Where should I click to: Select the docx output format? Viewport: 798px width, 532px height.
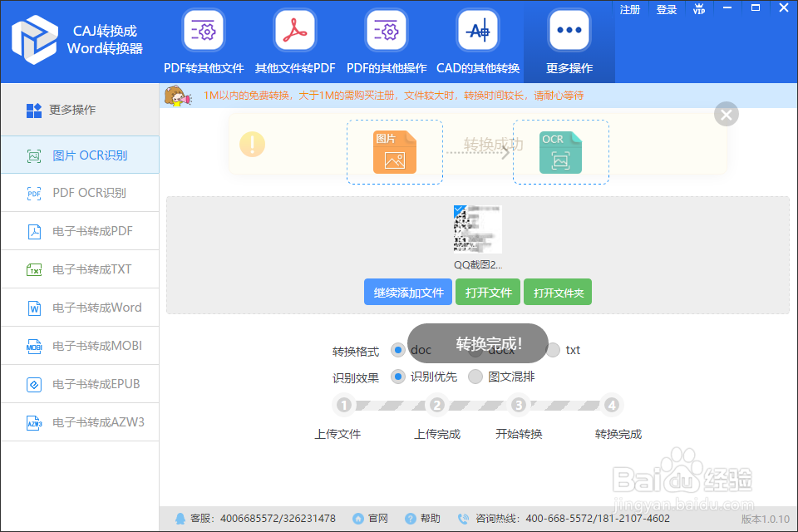(476, 350)
